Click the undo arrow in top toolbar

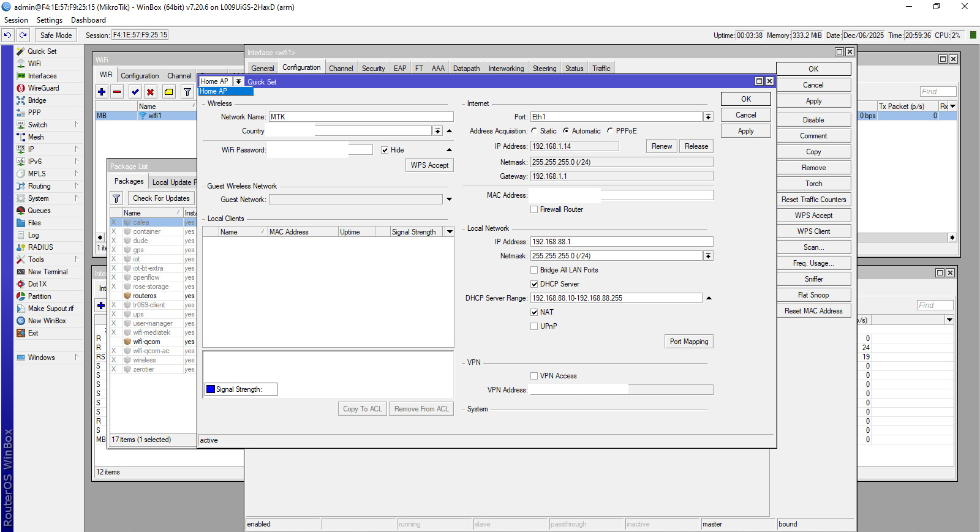pos(7,36)
